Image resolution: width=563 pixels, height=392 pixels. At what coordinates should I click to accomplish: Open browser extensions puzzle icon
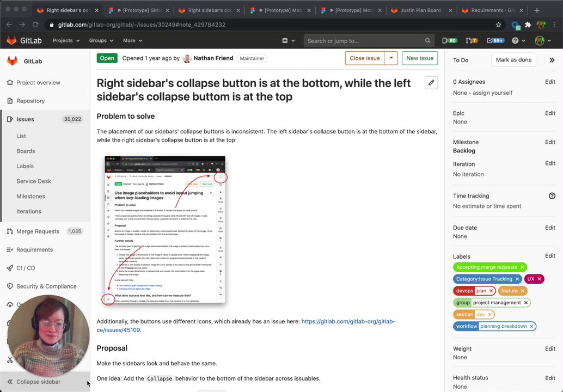528,24
